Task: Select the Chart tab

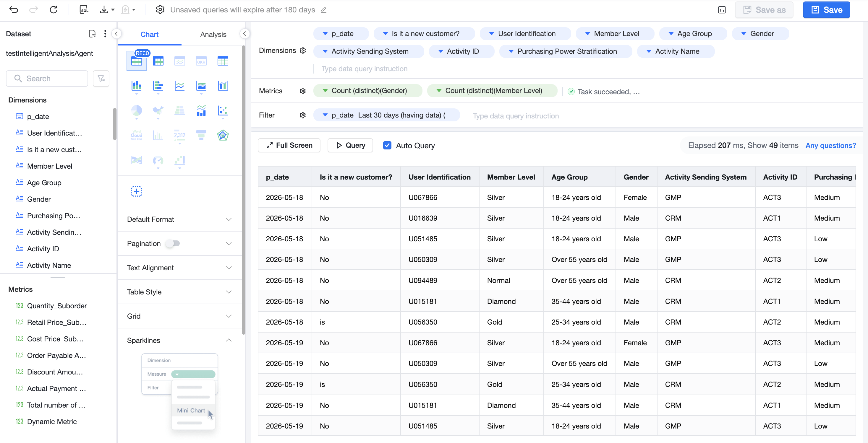Action: [149, 34]
